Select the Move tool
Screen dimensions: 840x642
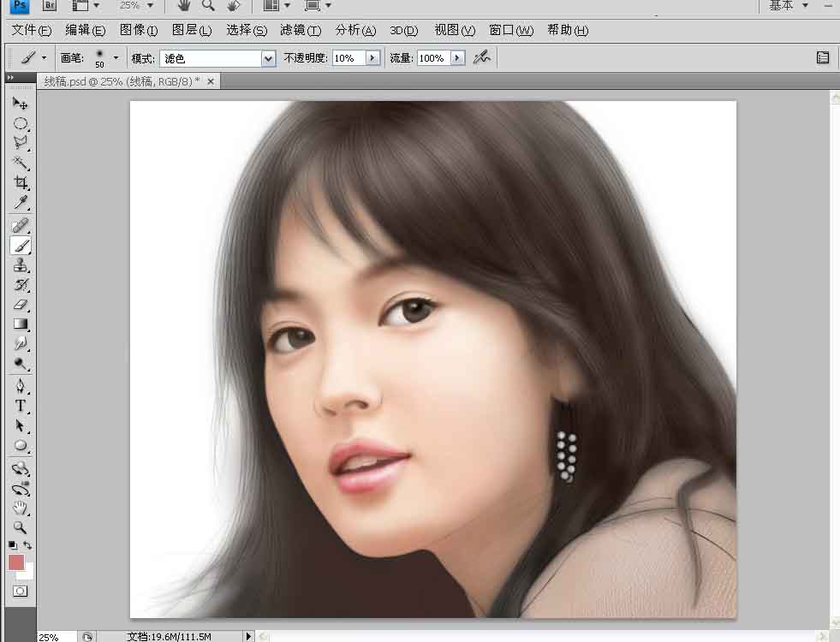[21, 103]
